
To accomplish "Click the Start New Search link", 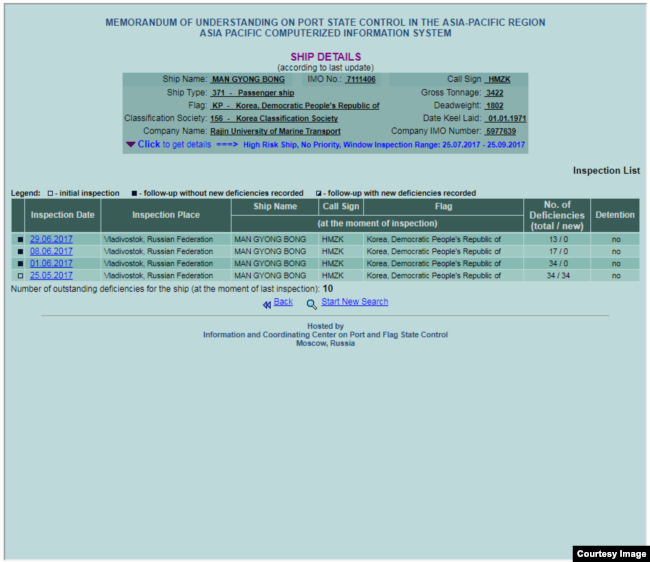I will pyautogui.click(x=354, y=302).
